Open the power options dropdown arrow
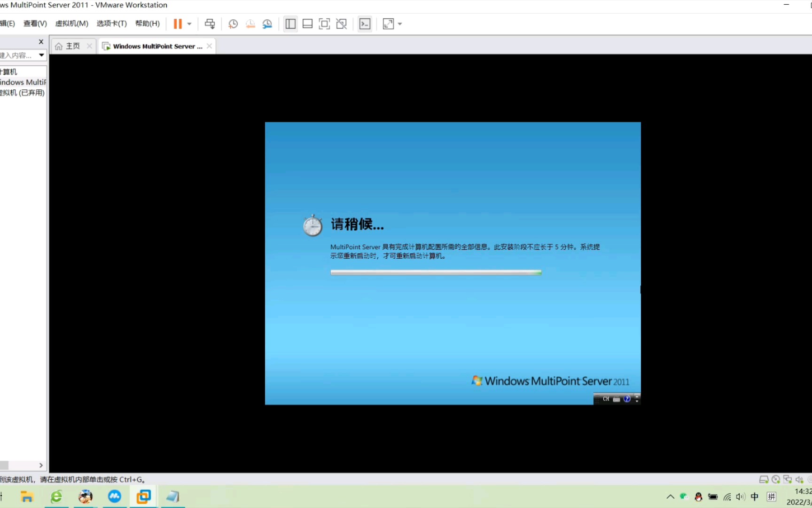The height and width of the screenshot is (508, 812). point(189,24)
